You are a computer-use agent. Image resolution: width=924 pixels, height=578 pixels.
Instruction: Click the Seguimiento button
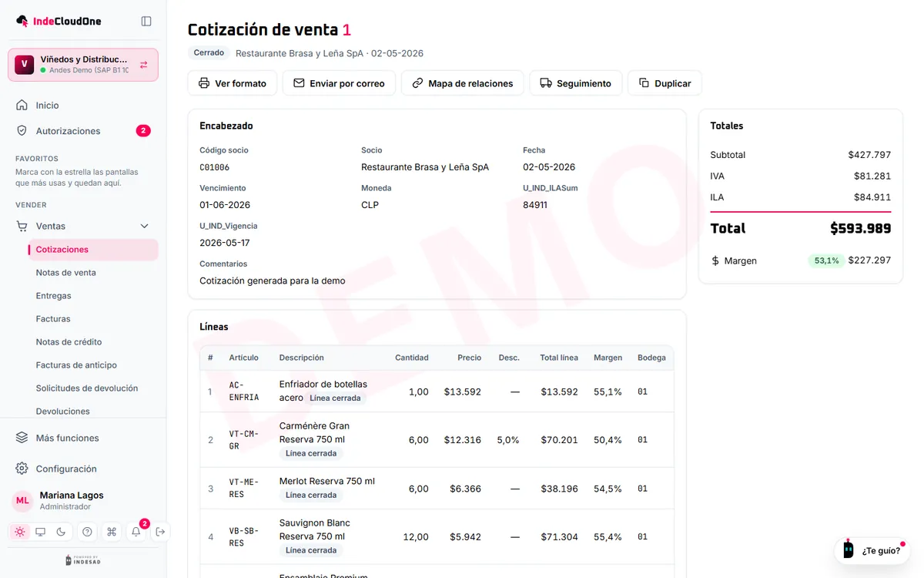[x=576, y=83]
